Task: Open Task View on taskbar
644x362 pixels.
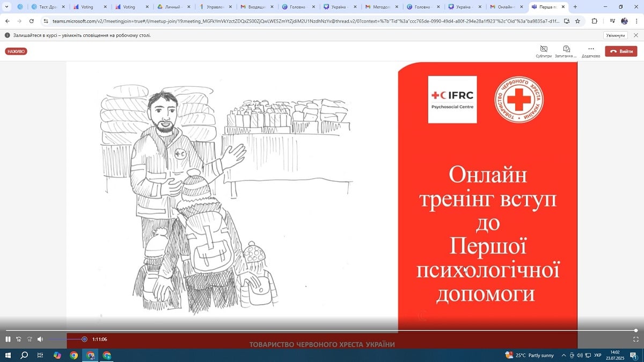Action: coord(41,355)
